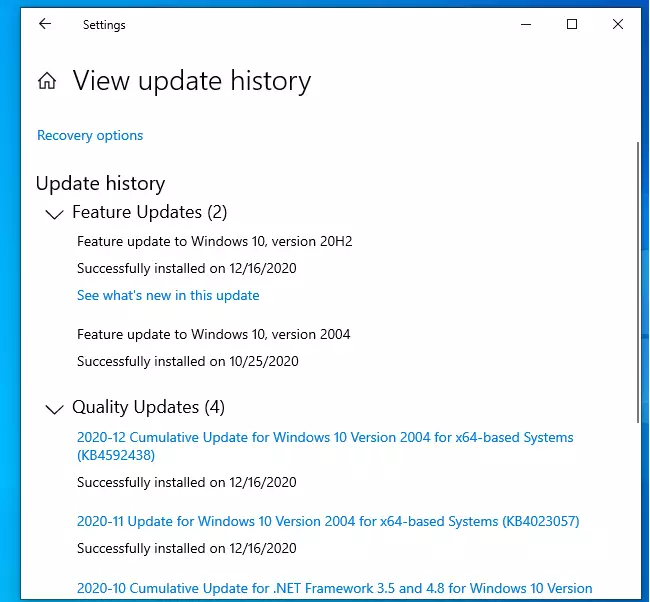The height and width of the screenshot is (602, 650).
Task: Collapse the Quality Updates section chevron
Action: point(54,409)
